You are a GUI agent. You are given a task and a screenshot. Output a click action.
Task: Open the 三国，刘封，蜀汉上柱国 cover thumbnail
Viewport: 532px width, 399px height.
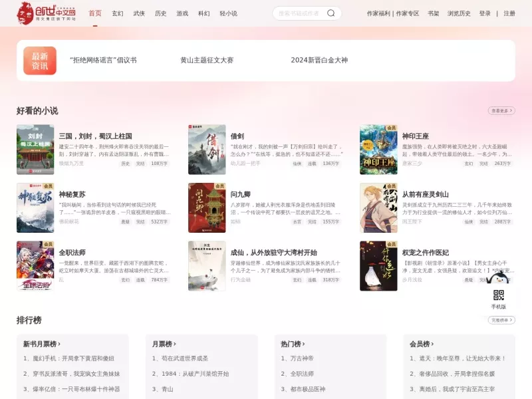point(35,149)
